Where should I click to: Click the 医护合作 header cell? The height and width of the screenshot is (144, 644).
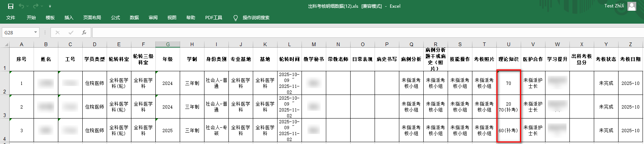coord(533,59)
